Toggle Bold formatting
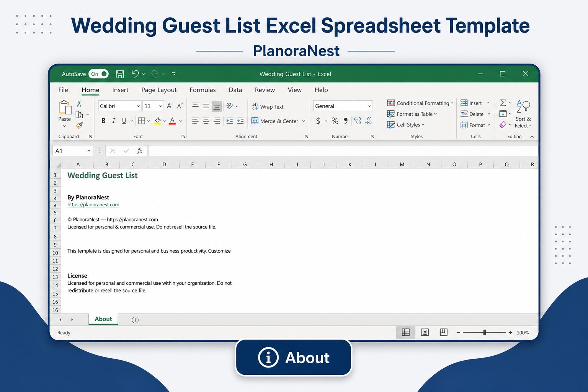This screenshot has height=392, width=588. coord(103,121)
